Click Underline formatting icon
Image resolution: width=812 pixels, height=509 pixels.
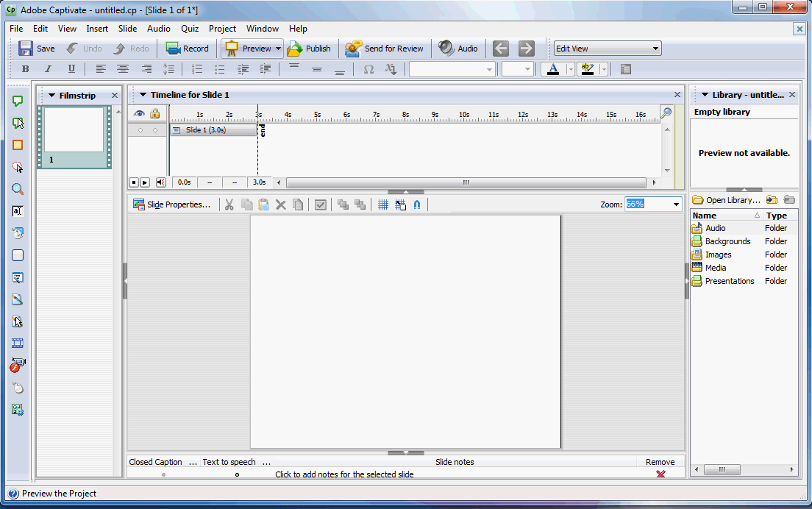[x=71, y=69]
